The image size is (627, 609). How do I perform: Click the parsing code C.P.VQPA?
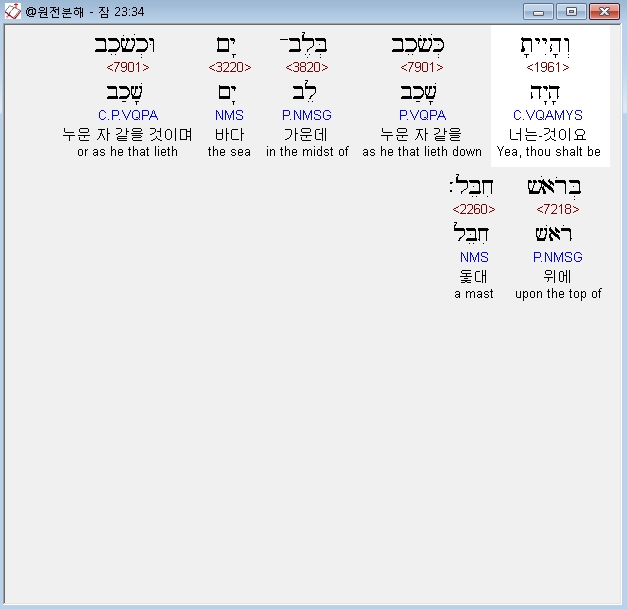point(128,115)
